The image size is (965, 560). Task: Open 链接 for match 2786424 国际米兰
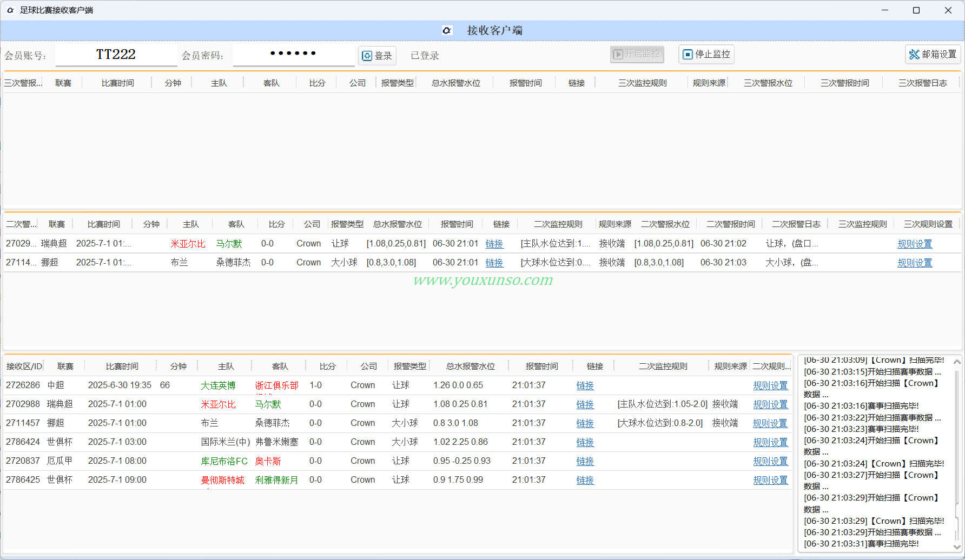click(x=585, y=442)
